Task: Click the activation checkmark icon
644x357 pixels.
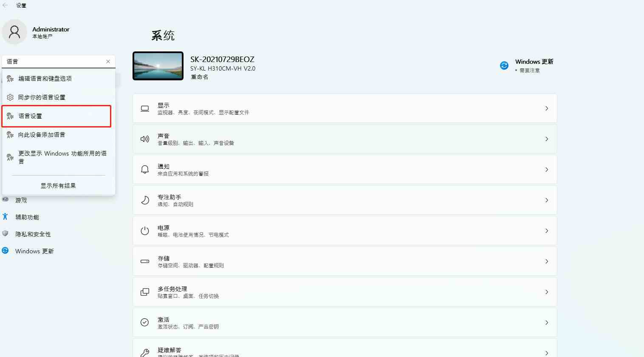Action: coord(145,323)
